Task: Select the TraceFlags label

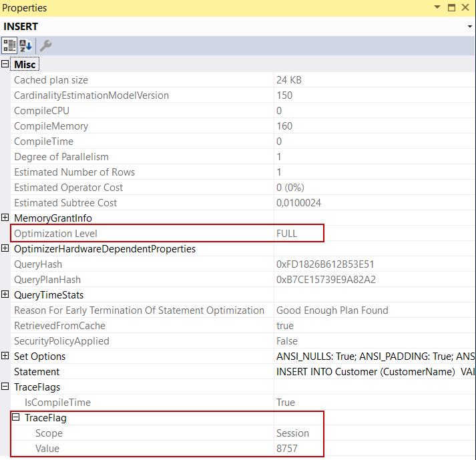Action: pyautogui.click(x=37, y=387)
